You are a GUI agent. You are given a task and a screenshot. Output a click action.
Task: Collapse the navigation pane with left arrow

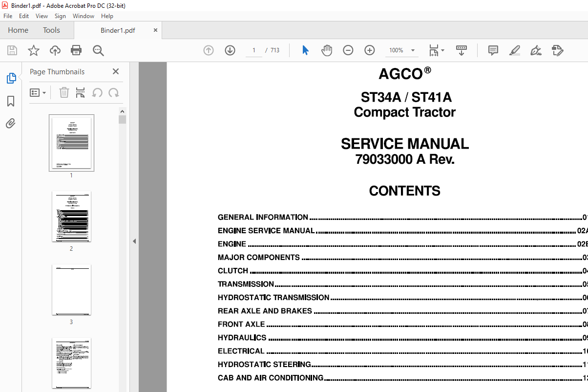134,241
